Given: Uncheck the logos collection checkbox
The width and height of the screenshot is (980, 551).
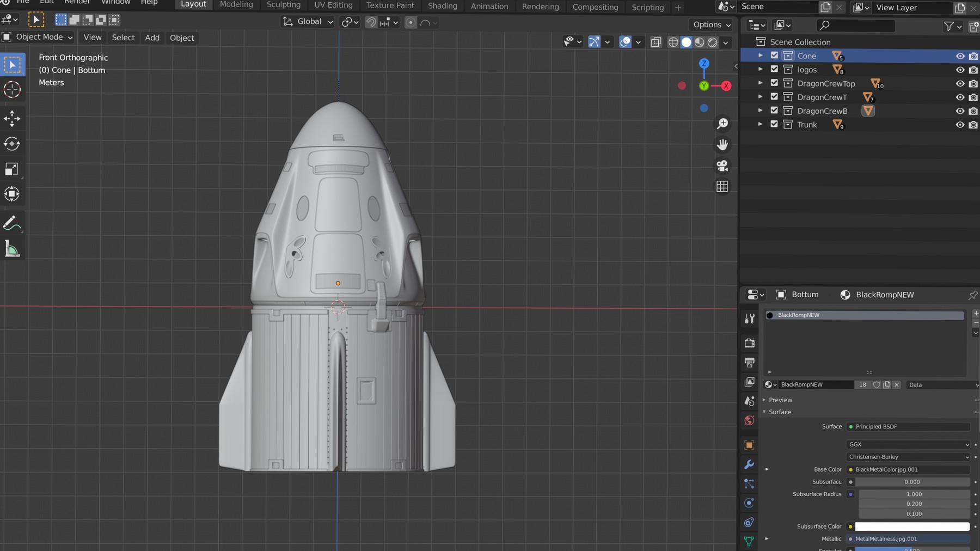Looking at the screenshot, I should coord(774,69).
